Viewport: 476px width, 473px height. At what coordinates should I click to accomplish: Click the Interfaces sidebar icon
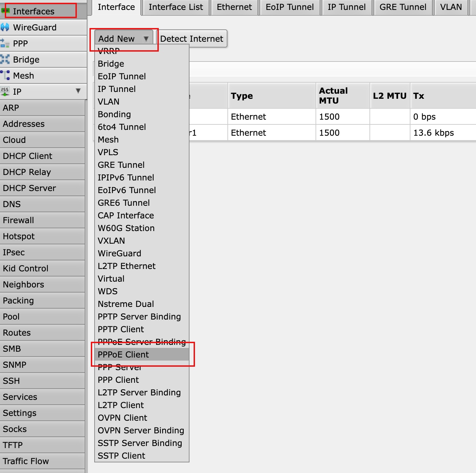[x=5, y=11]
